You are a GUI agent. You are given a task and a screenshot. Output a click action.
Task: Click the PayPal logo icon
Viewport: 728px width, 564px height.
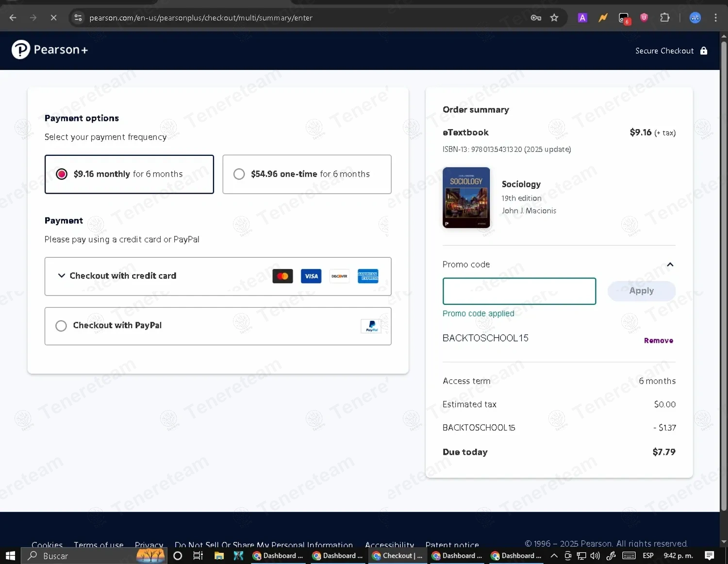point(371,326)
